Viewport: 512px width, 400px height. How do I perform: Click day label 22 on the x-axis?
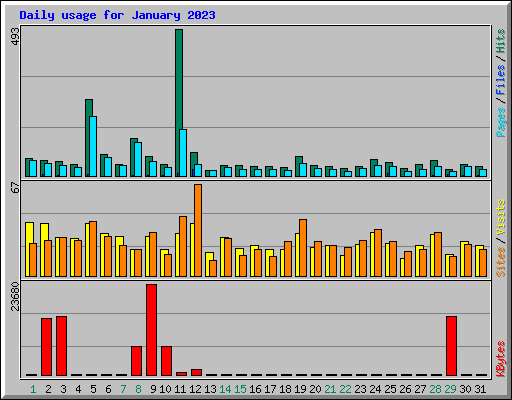[345, 389]
